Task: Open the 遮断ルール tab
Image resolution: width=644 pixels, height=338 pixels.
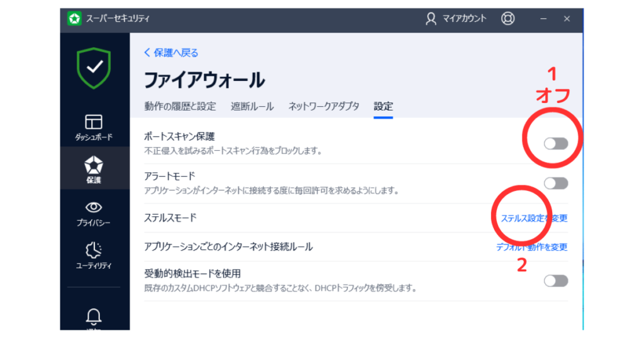Action: pyautogui.click(x=252, y=106)
